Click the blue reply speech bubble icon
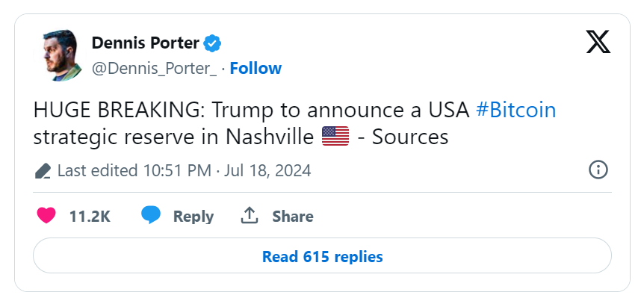The height and width of the screenshot is (298, 644). [151, 215]
